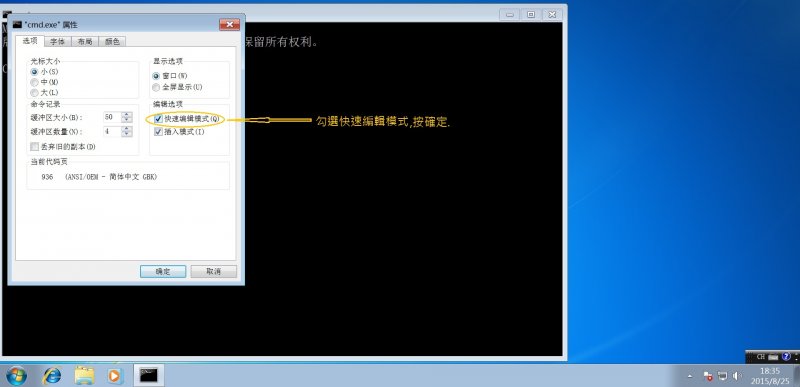Increase buffer size 缓冲区大小 spinner up
This screenshot has height=387, width=800.
tap(127, 114)
